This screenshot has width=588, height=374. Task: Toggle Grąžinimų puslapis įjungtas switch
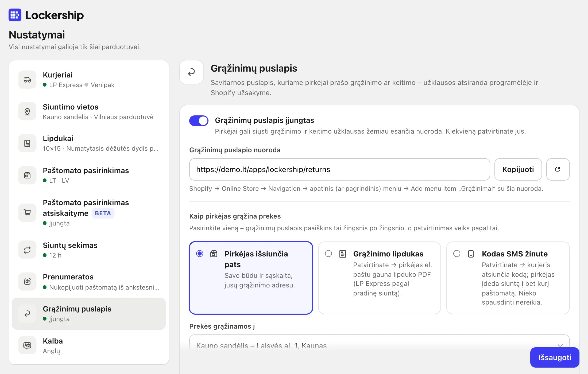pos(199,121)
